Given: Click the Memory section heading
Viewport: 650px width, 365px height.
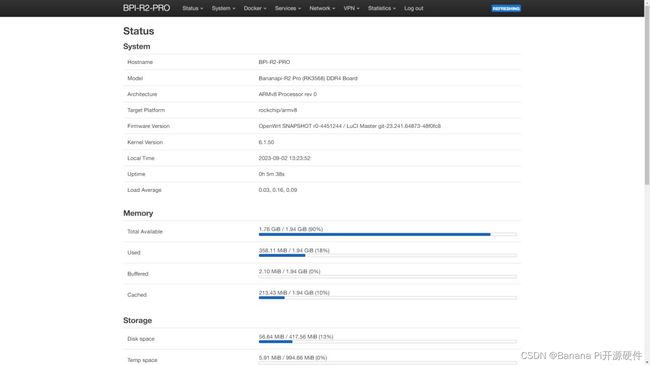Looking at the screenshot, I should pyautogui.click(x=138, y=213).
